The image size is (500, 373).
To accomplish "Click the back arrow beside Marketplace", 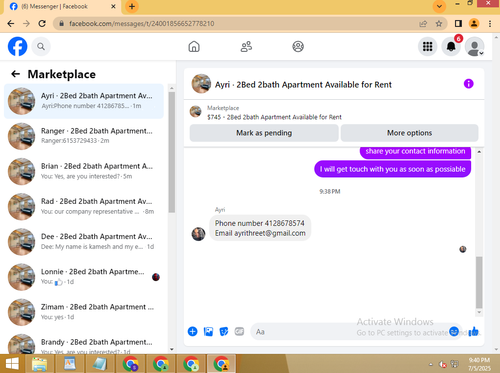I will (x=16, y=74).
